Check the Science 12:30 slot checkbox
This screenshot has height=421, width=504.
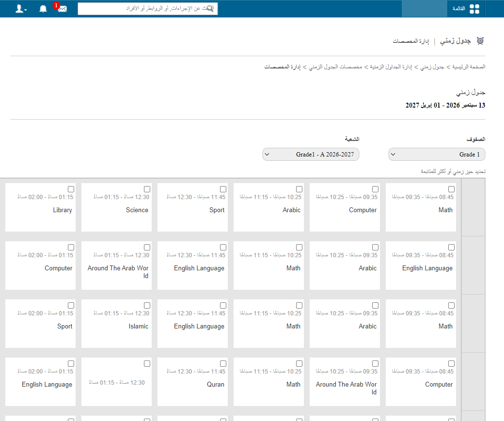[x=147, y=189]
